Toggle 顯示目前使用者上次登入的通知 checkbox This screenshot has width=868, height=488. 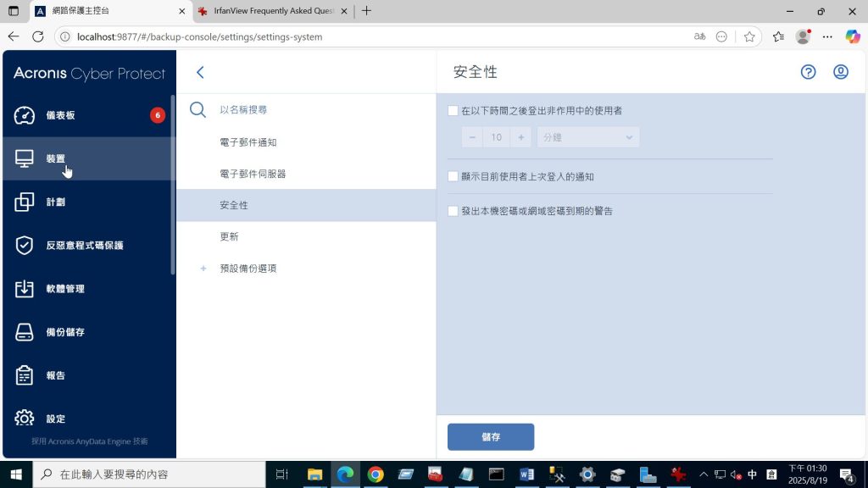point(453,177)
